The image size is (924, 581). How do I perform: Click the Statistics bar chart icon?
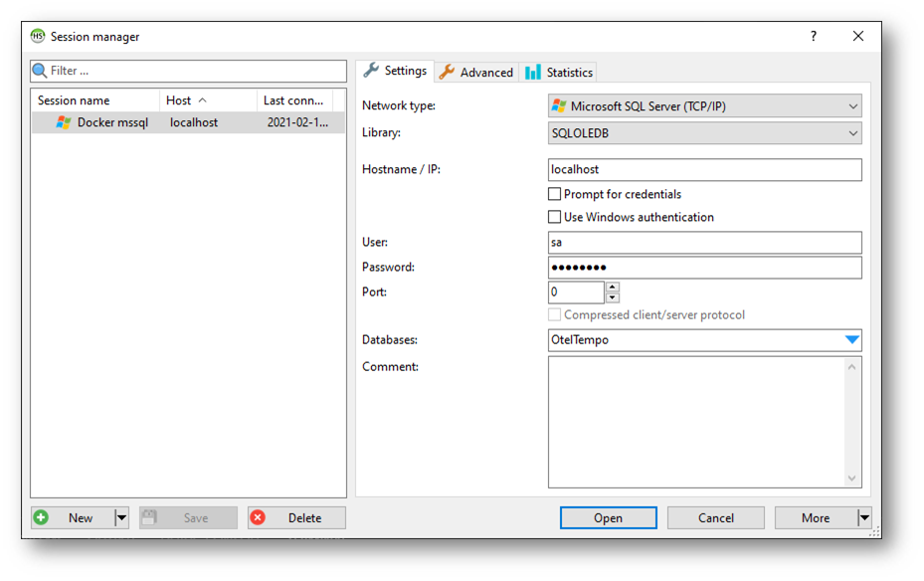(533, 72)
